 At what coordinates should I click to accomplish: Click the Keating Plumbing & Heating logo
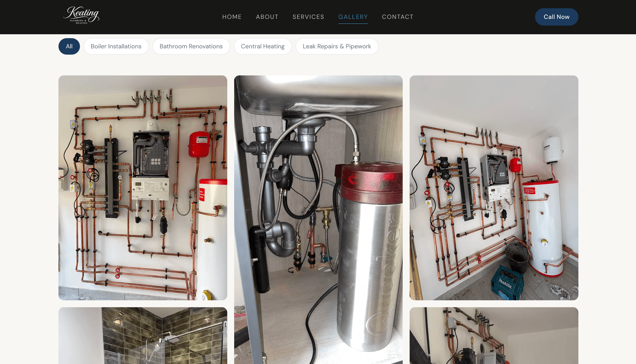(81, 15)
